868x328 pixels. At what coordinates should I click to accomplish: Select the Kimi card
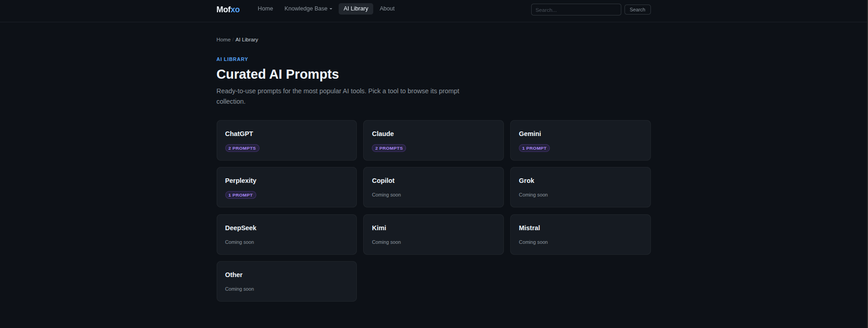(433, 234)
